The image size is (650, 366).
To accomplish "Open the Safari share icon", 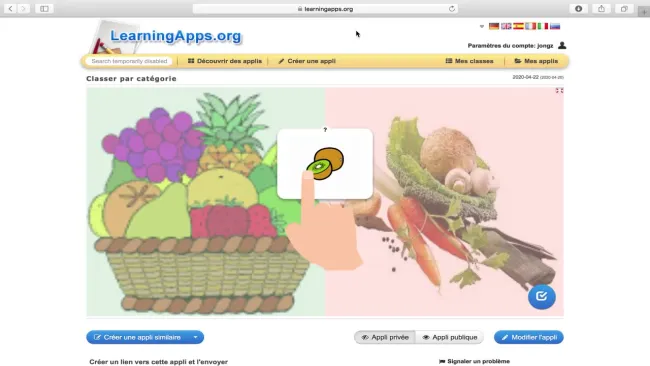I will pos(601,9).
